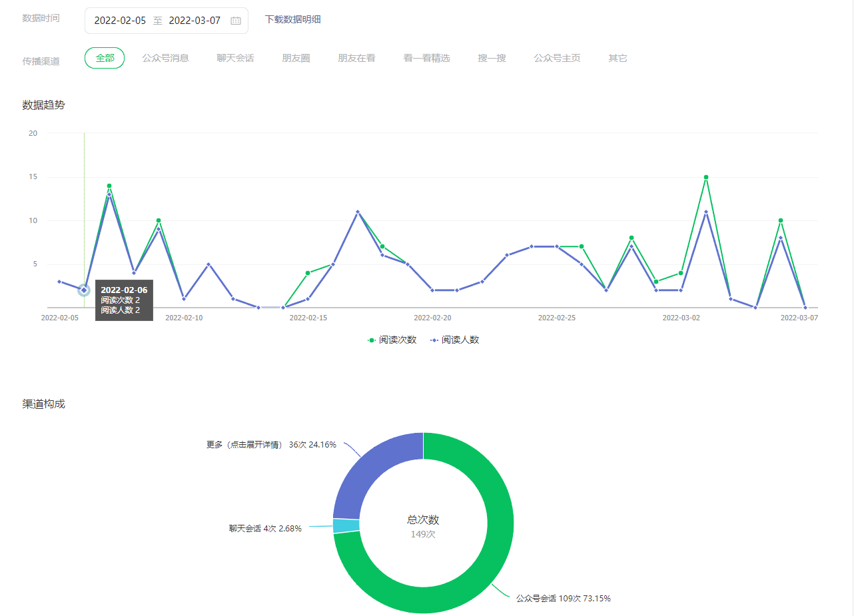Viewport: 854px width, 616px height.
Task: Switch to 聊天会话 channel tab
Action: pyautogui.click(x=235, y=58)
